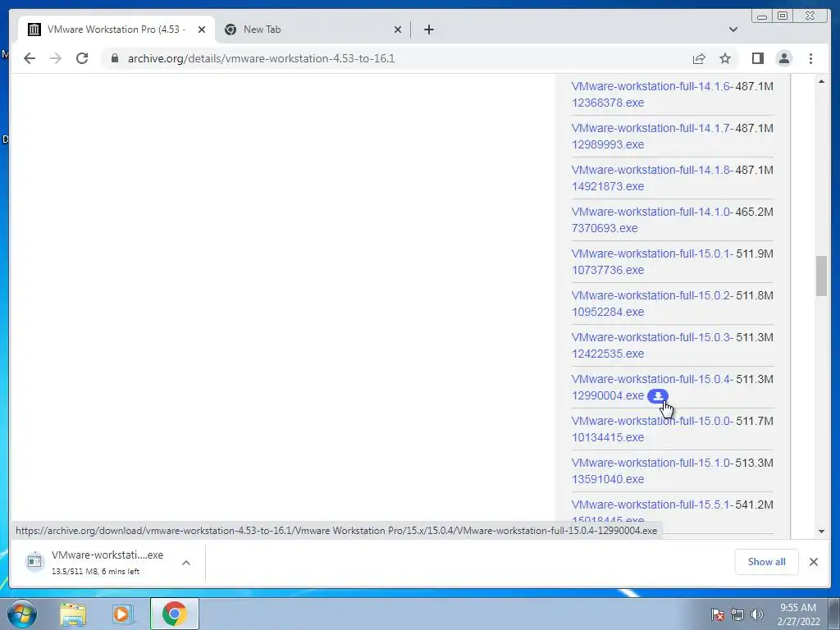Open Chrome three-dot menu
This screenshot has width=840, height=630.
[x=810, y=58]
